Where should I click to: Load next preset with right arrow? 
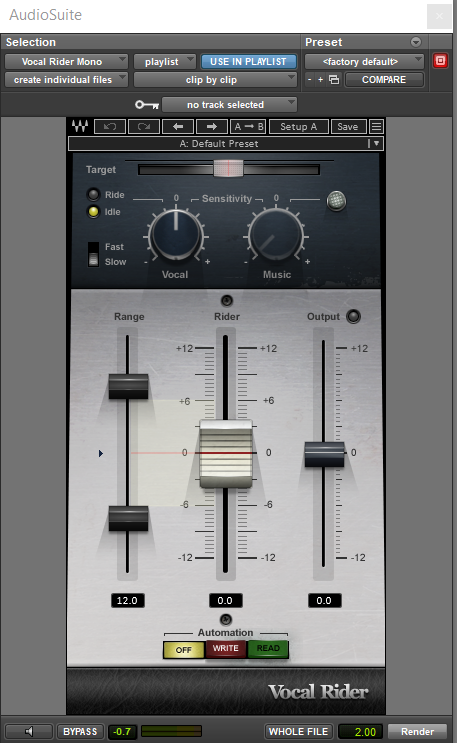pyautogui.click(x=211, y=127)
